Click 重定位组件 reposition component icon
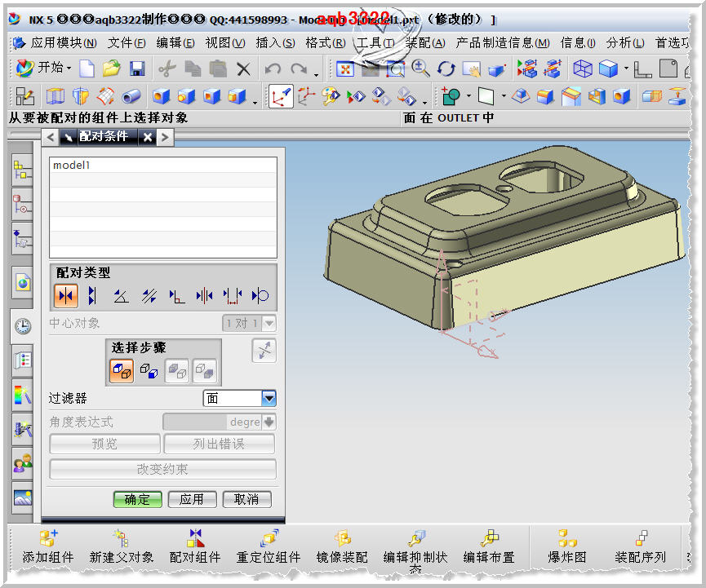The image size is (706, 588). (x=269, y=546)
